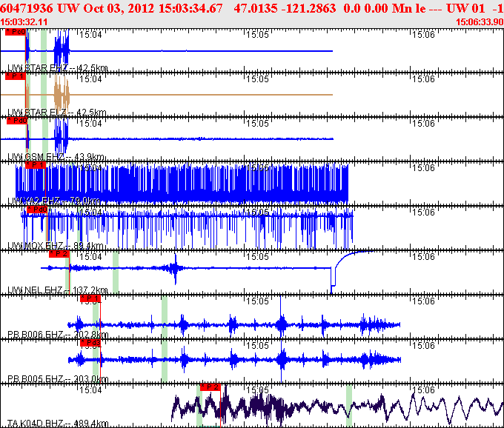Viewport: 504px width, 428px height.
Task: Click the orange S-wave burst on STAR ELZ trace
Action: (62, 94)
